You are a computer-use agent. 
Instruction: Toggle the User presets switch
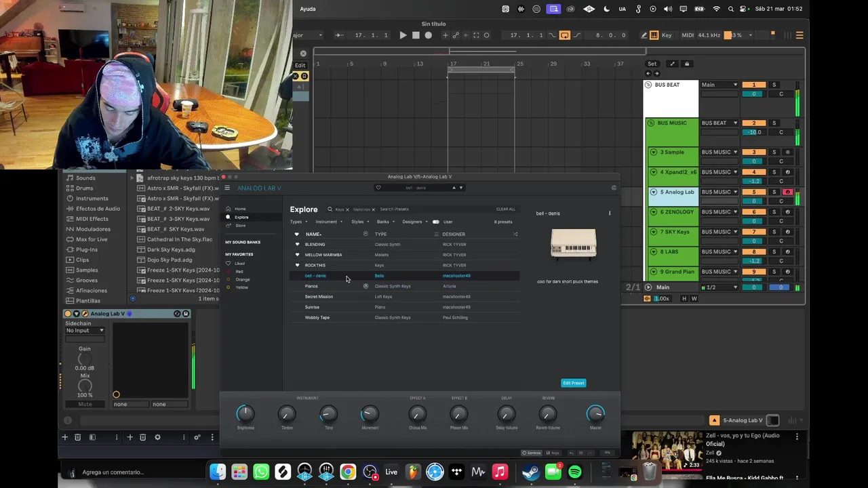tap(436, 222)
